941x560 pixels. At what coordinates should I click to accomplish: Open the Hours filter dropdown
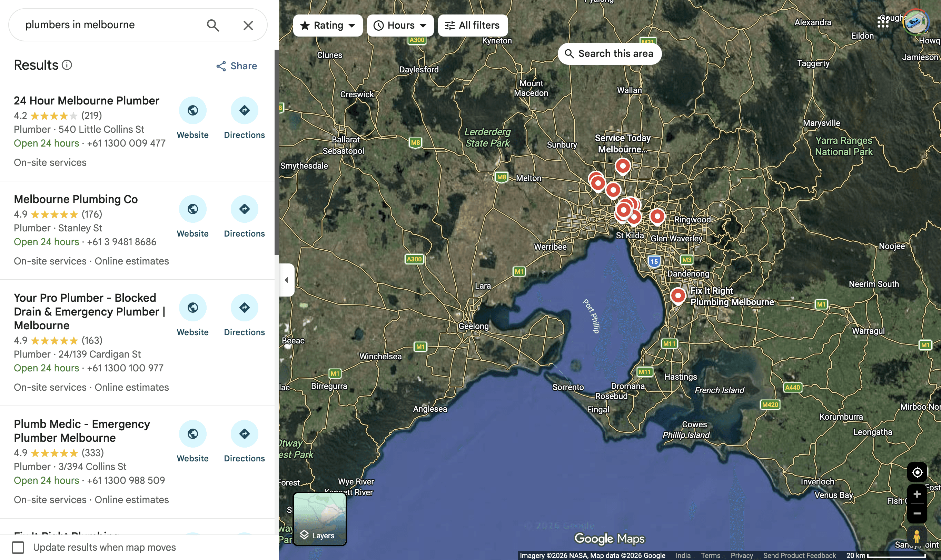click(400, 25)
